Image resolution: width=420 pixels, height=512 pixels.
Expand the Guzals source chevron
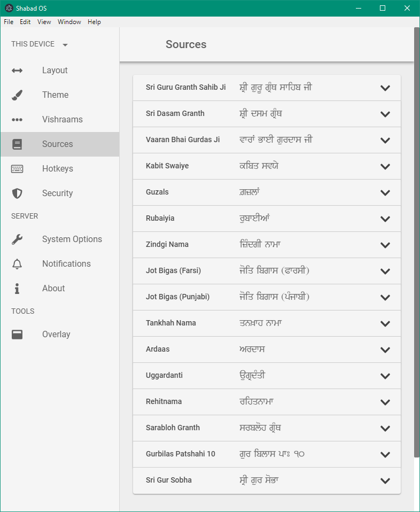[x=385, y=192]
